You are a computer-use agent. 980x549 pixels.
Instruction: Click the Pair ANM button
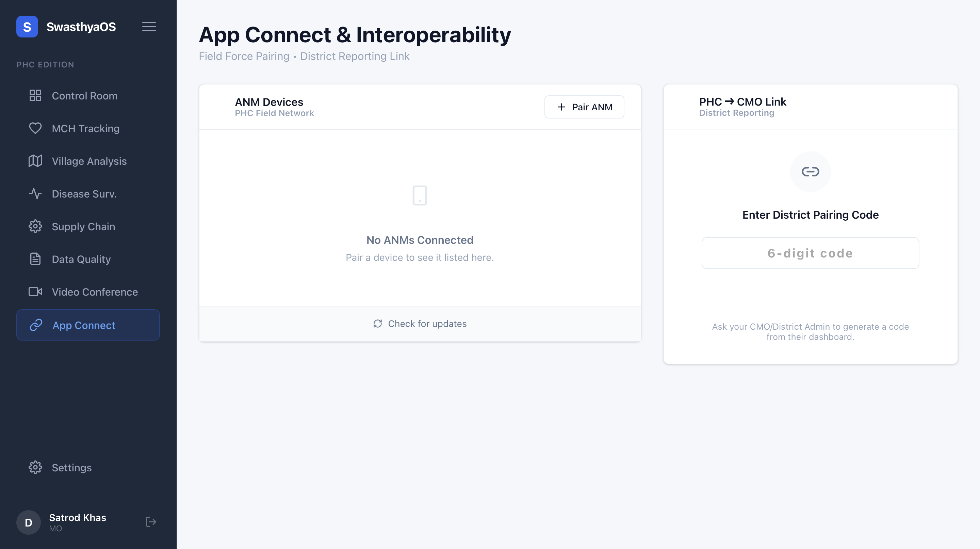(584, 107)
